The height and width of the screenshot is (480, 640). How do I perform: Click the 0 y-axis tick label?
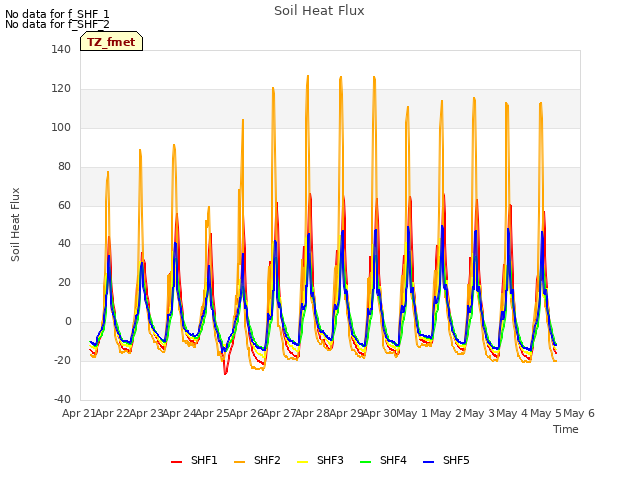click(x=68, y=322)
